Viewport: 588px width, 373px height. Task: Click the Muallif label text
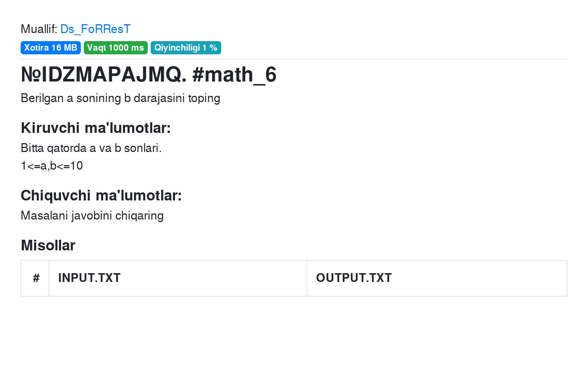point(39,29)
